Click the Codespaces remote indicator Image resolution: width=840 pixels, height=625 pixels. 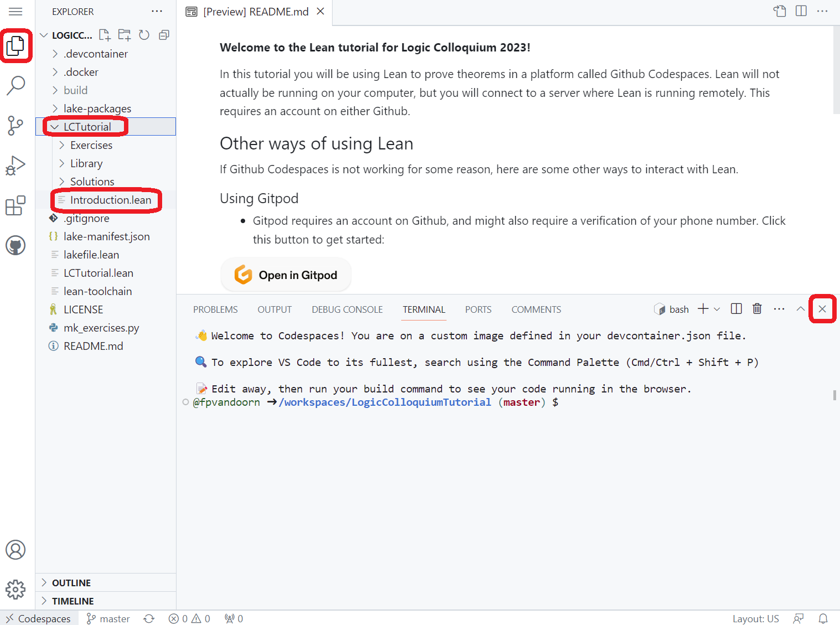pos(39,618)
